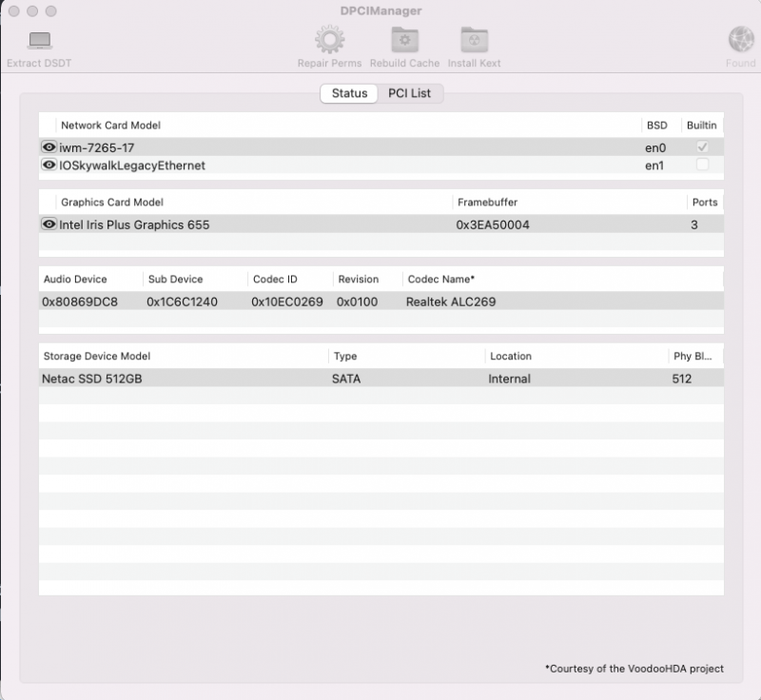Click the ports value 3
This screenshot has width=761, height=700.
694,224
